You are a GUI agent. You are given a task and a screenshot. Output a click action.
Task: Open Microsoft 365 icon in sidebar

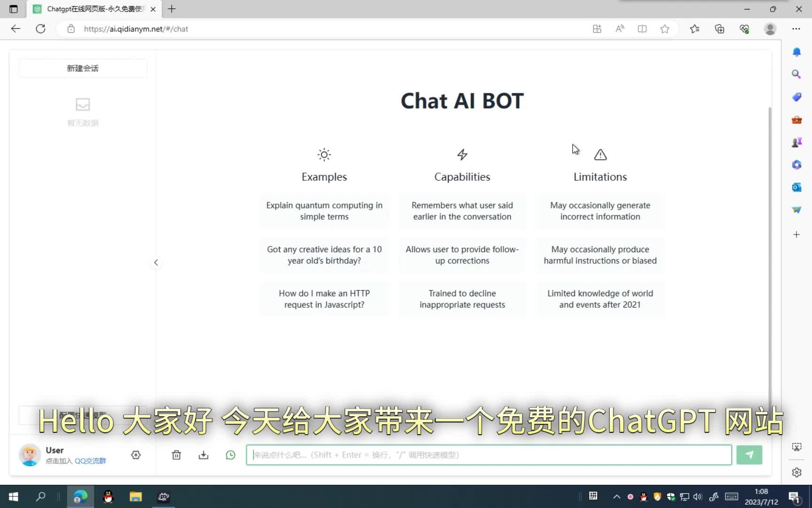point(796,165)
